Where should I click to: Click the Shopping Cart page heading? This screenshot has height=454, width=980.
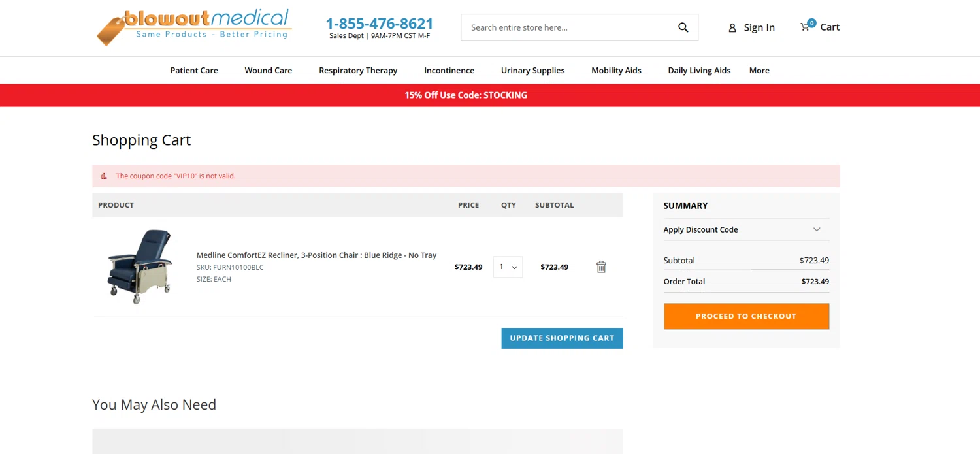point(141,140)
